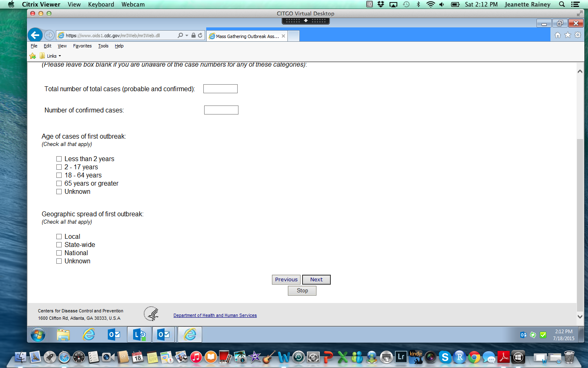
Task: Open the first Outlook icon in Windows taskbar
Action: (x=114, y=335)
